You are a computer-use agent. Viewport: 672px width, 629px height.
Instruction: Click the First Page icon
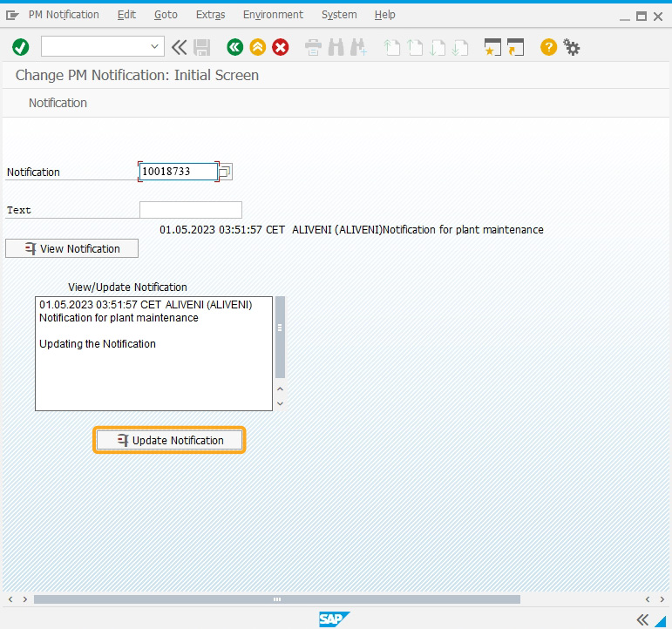[x=391, y=47]
